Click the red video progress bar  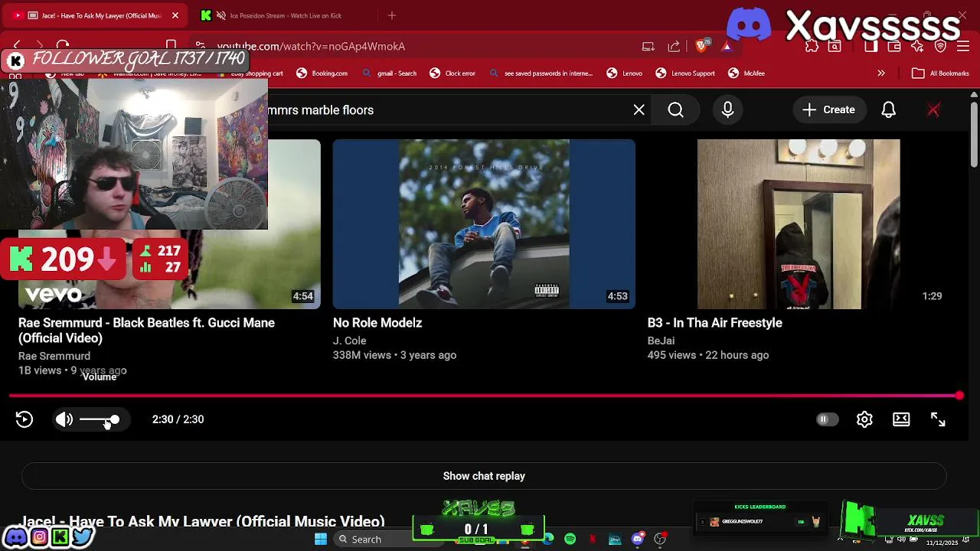click(484, 396)
